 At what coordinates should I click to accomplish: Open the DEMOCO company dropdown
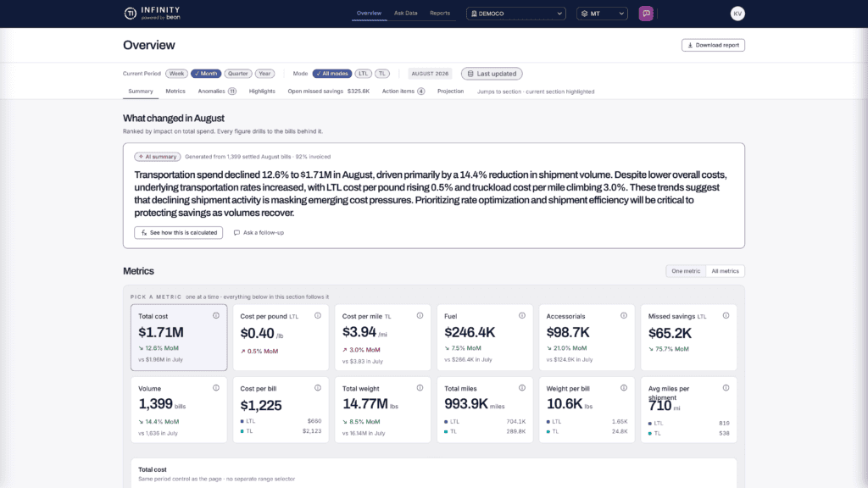tap(516, 14)
